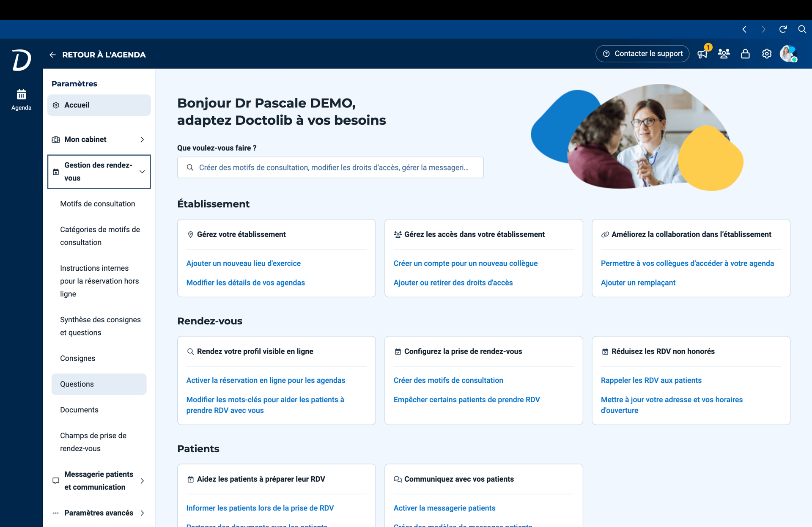Open the search magnifier in the top bar

(802, 29)
